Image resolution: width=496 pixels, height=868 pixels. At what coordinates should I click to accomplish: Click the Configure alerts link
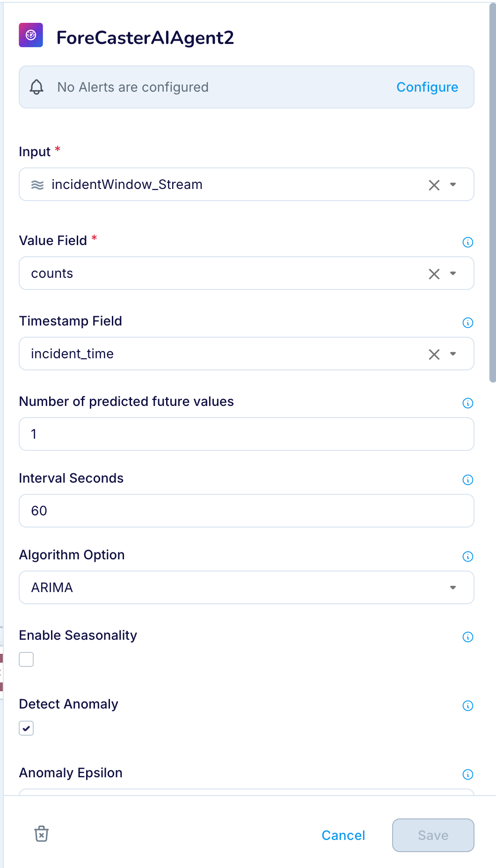click(x=427, y=87)
